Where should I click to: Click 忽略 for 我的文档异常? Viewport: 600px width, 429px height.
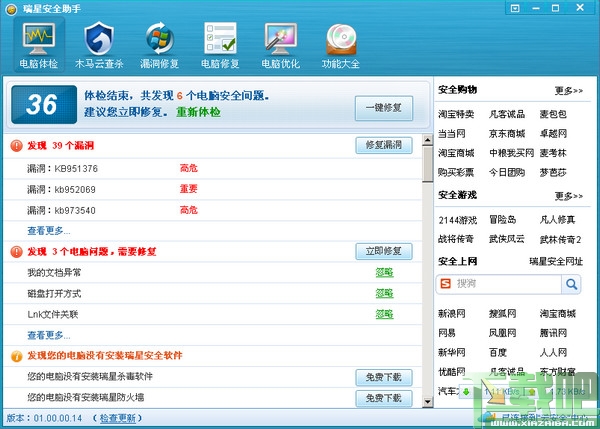385,272
